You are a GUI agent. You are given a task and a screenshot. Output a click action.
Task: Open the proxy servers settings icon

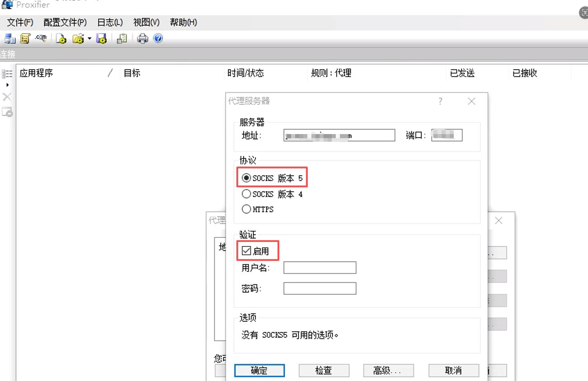9,38
